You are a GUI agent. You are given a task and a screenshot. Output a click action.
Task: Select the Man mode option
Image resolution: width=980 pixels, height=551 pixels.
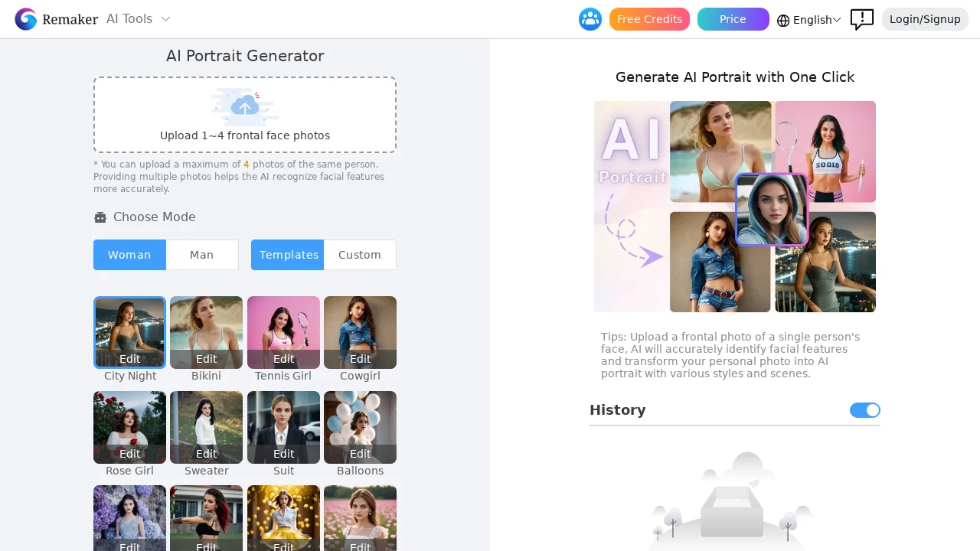coord(202,255)
